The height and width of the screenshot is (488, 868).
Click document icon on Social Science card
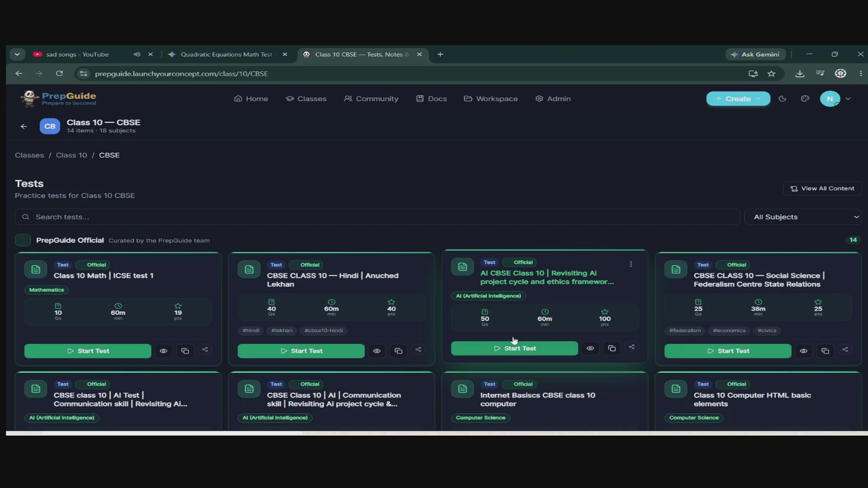point(676,270)
